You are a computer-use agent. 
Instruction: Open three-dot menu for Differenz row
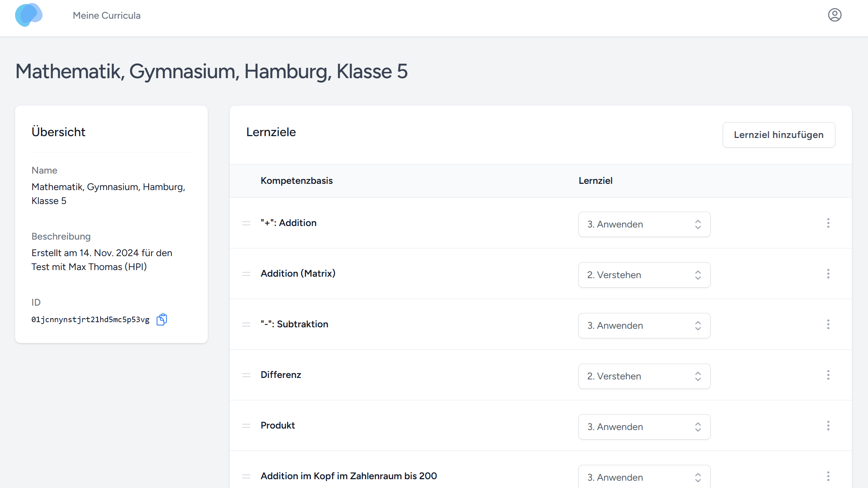tap(828, 375)
